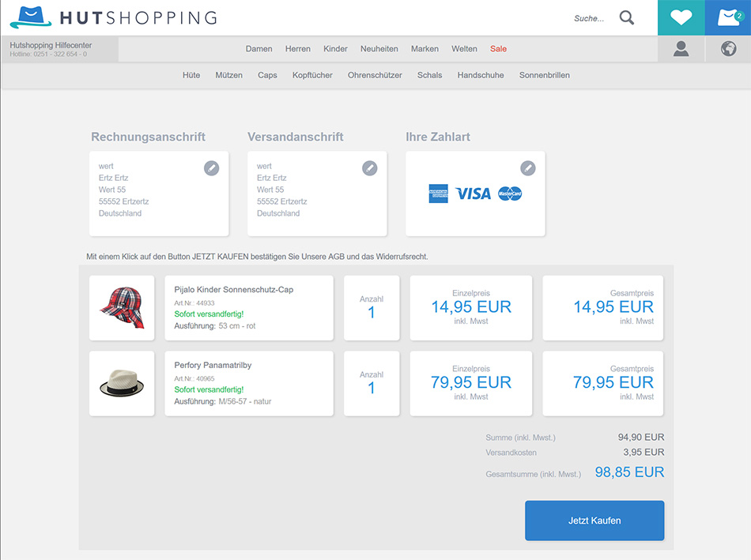The image size is (751, 560).
Task: Open the Sale menu item
Action: (498, 49)
